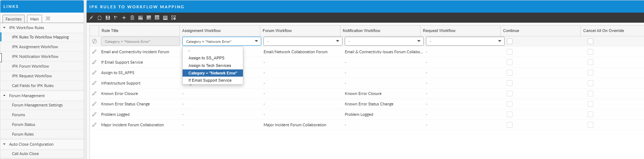Image resolution: width=644 pixels, height=159 pixels.
Task: Toggle Continue checkbox for Problem Logged row
Action: pyautogui.click(x=510, y=114)
